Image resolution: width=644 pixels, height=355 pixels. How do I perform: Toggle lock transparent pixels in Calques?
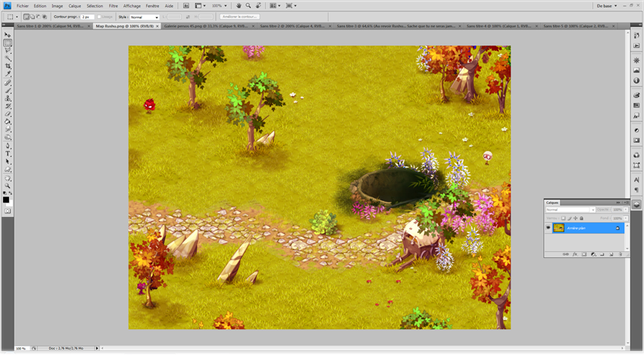[563, 218]
